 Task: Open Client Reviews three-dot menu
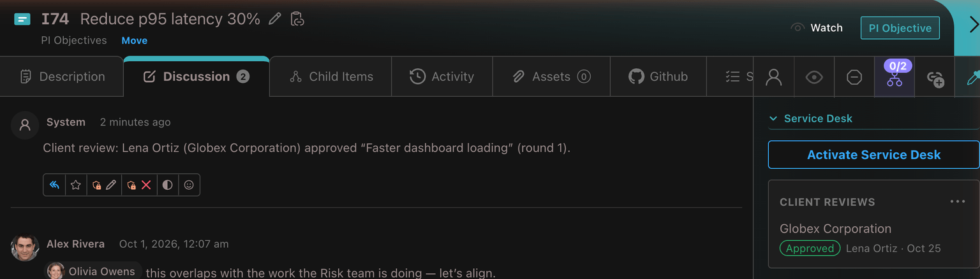tap(958, 202)
